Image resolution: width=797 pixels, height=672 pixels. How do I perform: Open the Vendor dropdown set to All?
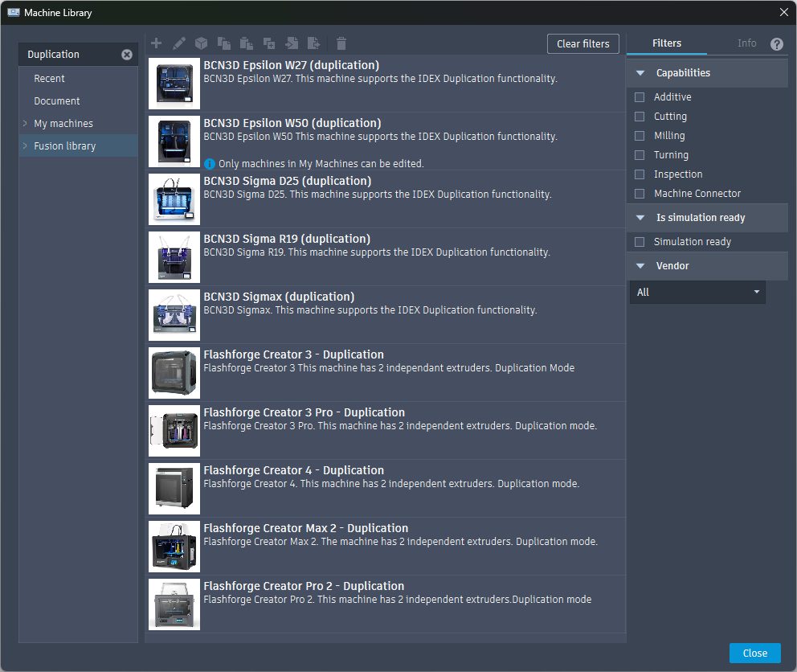click(x=697, y=293)
